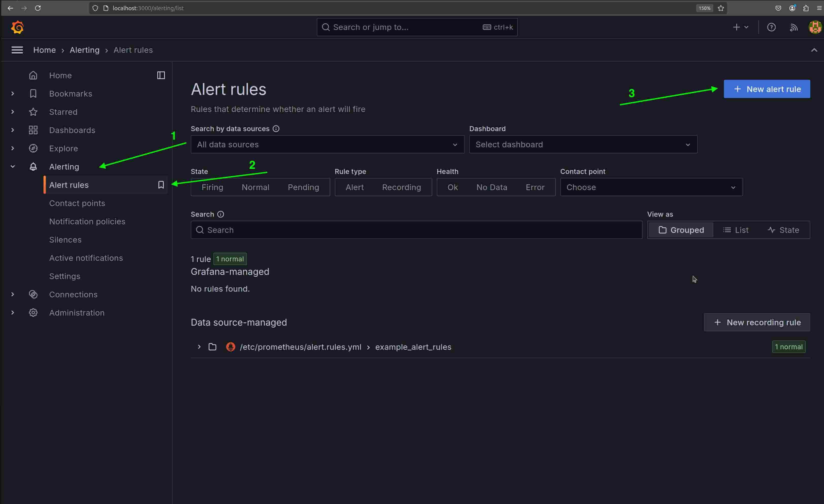The height and width of the screenshot is (504, 824).
Task: Click the New alert rule button
Action: pos(766,89)
